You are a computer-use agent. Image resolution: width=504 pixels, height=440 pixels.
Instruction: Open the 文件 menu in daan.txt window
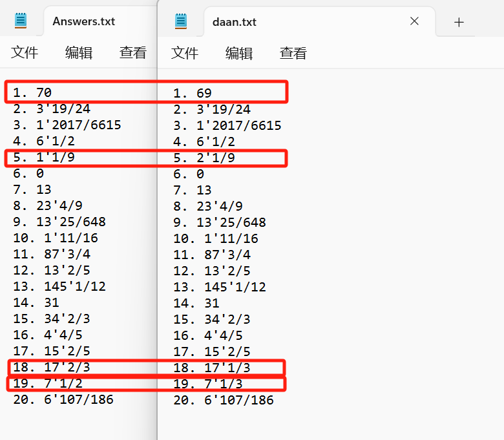point(185,53)
